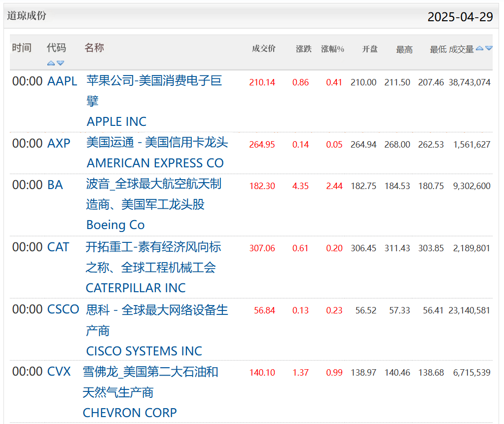The height and width of the screenshot is (424, 504).
Task: Open the CATERPILLAR INC name link
Action: (136, 288)
